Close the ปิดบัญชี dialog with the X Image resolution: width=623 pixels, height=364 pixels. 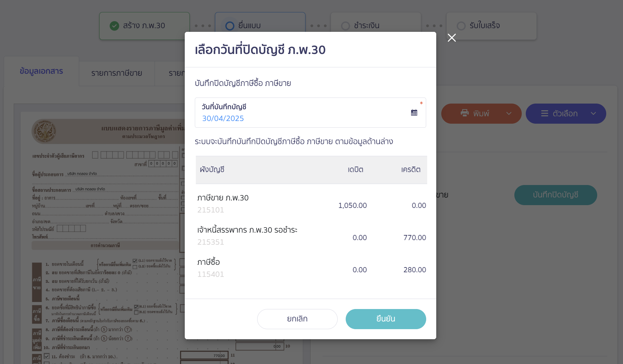coord(451,38)
